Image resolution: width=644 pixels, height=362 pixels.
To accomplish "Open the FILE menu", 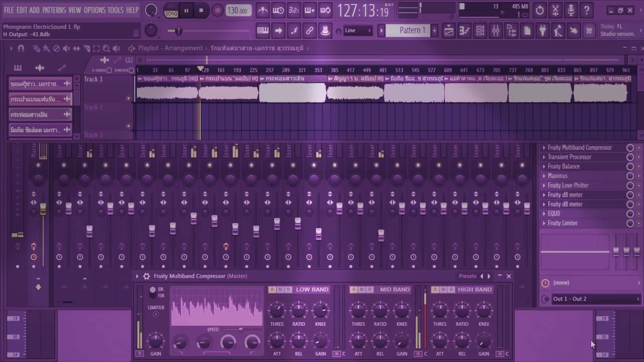I will pyautogui.click(x=9, y=10).
